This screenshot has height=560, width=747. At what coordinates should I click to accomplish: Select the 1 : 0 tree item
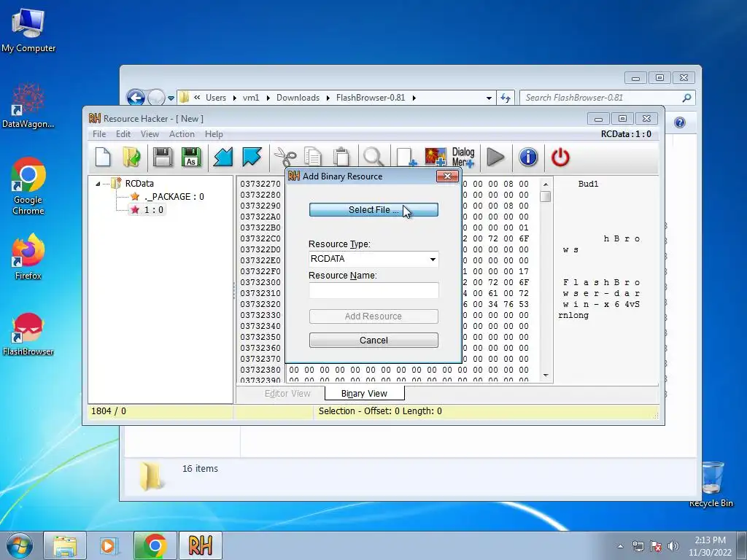pos(147,210)
